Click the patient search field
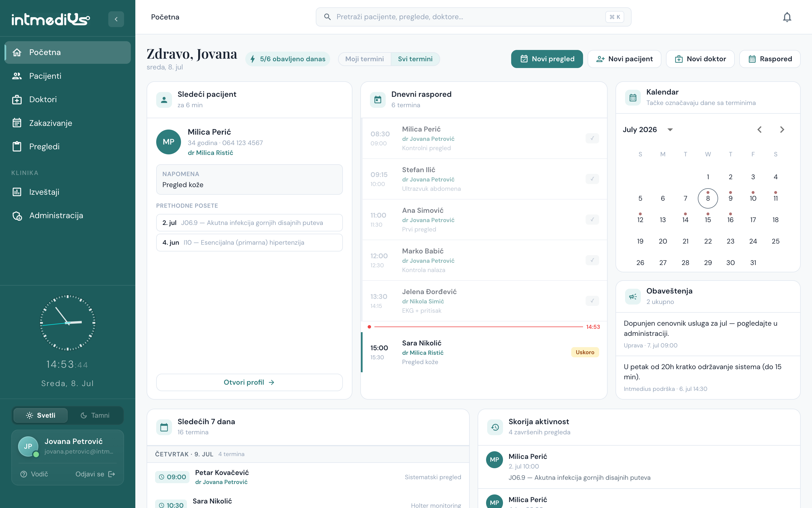This screenshot has width=812, height=508. coord(473,17)
